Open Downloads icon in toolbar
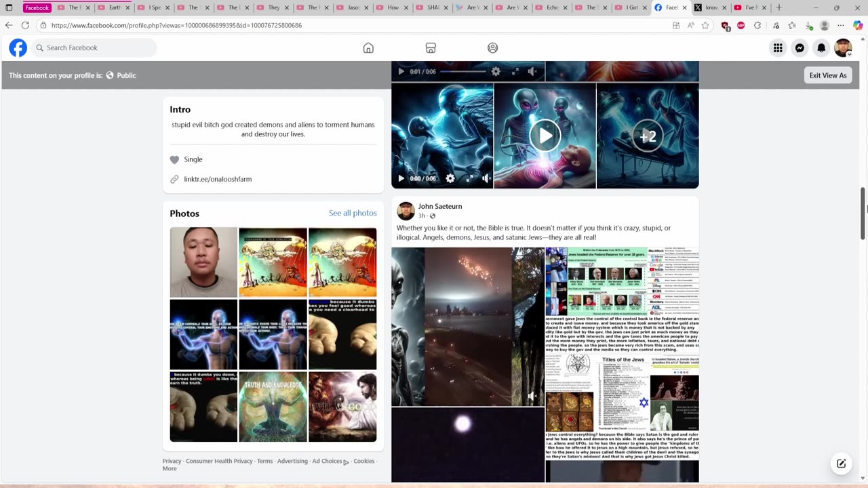This screenshot has height=488, width=868. click(x=808, y=26)
